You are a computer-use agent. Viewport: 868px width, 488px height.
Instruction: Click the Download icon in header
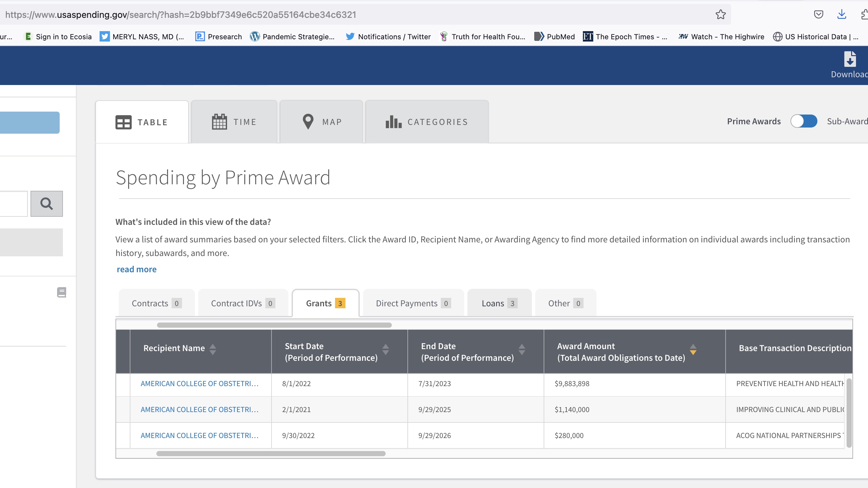(x=850, y=60)
